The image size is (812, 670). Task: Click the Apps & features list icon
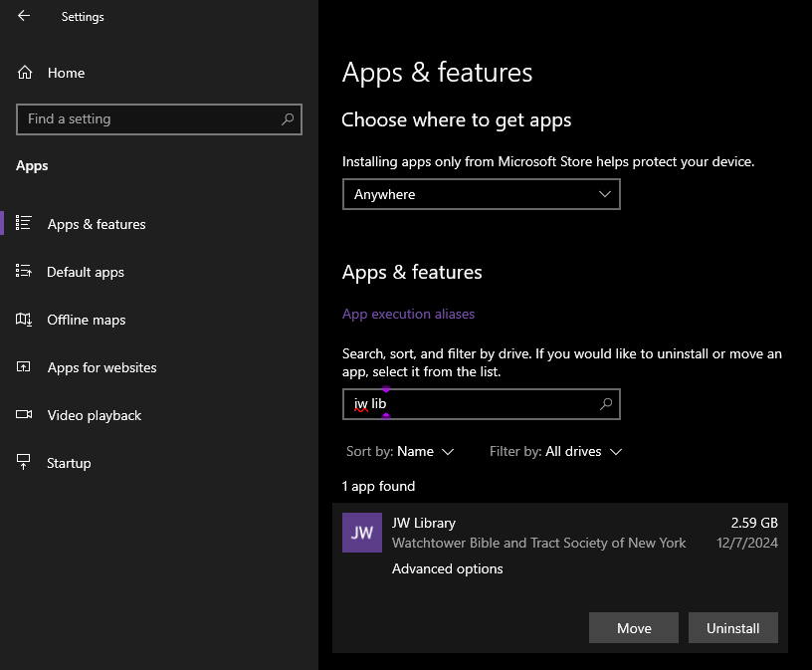click(23, 223)
